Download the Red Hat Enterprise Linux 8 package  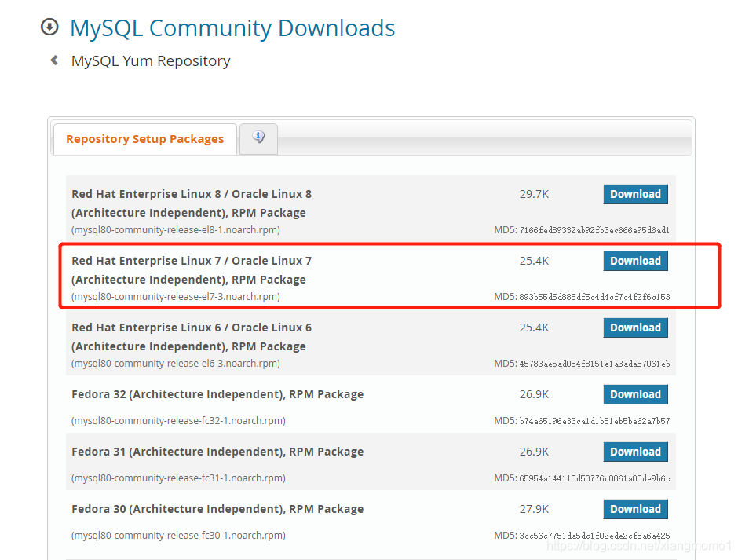[x=635, y=194]
